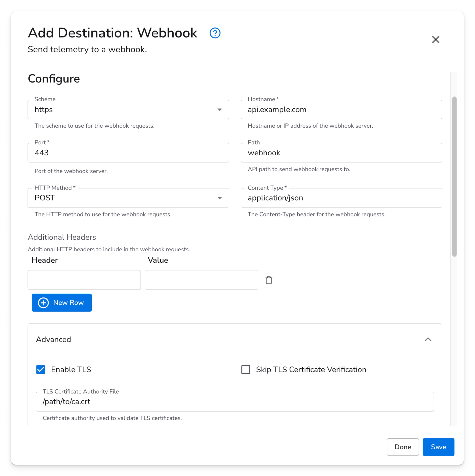Add a header with the New Row button
The image size is (475, 476).
pyautogui.click(x=62, y=303)
